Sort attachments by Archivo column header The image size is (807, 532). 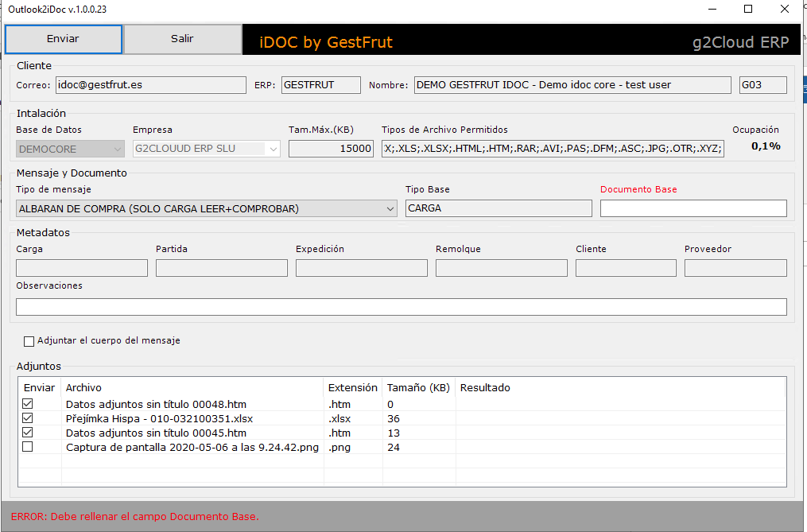tap(191, 388)
